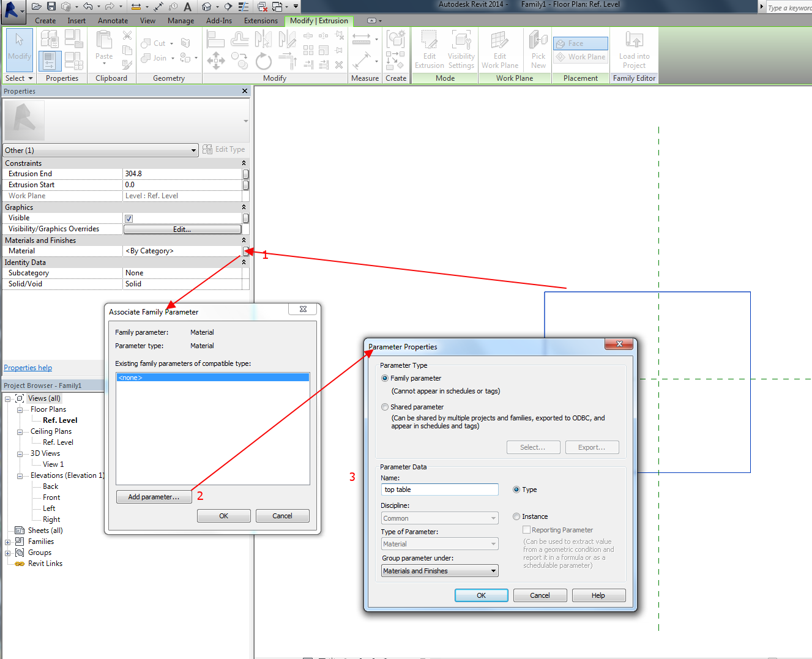Select <none> in existing family parameters list
The width and height of the screenshot is (812, 659).
pyautogui.click(x=213, y=378)
